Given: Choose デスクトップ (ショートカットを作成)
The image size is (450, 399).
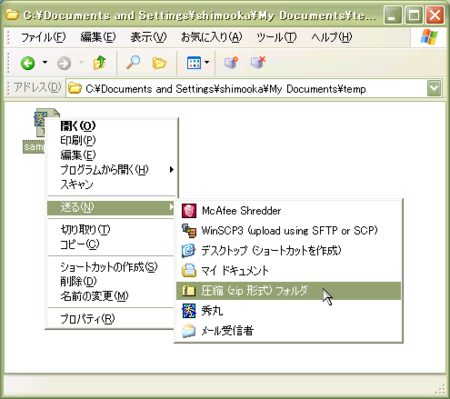Looking at the screenshot, I should [x=288, y=251].
